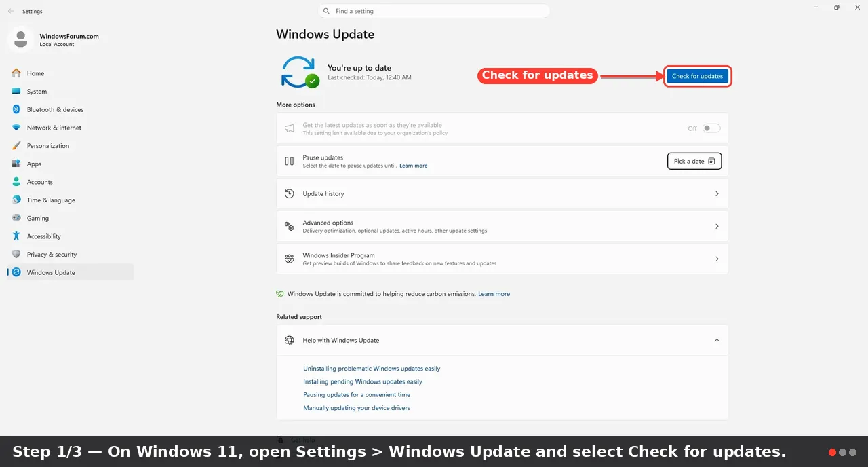Image resolution: width=868 pixels, height=467 pixels.
Task: Open Uninstalling problematic Windows updates easily link
Action: 372,369
